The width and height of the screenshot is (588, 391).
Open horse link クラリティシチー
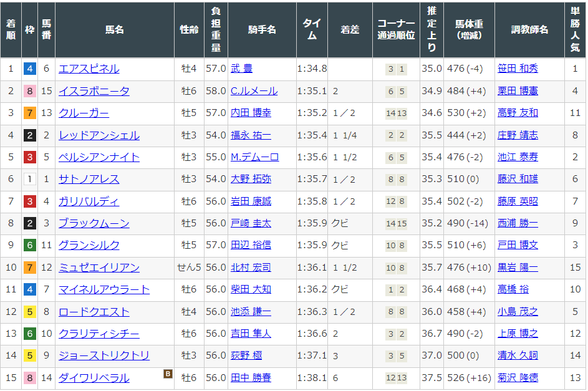(99, 334)
